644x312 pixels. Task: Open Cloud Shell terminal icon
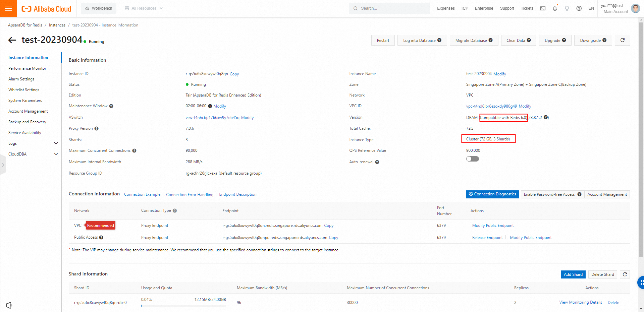click(x=543, y=8)
